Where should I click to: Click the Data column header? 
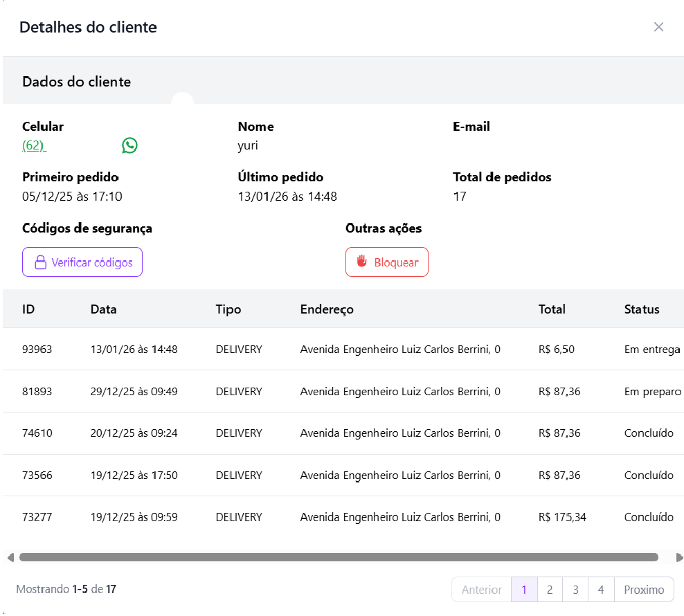point(104,309)
